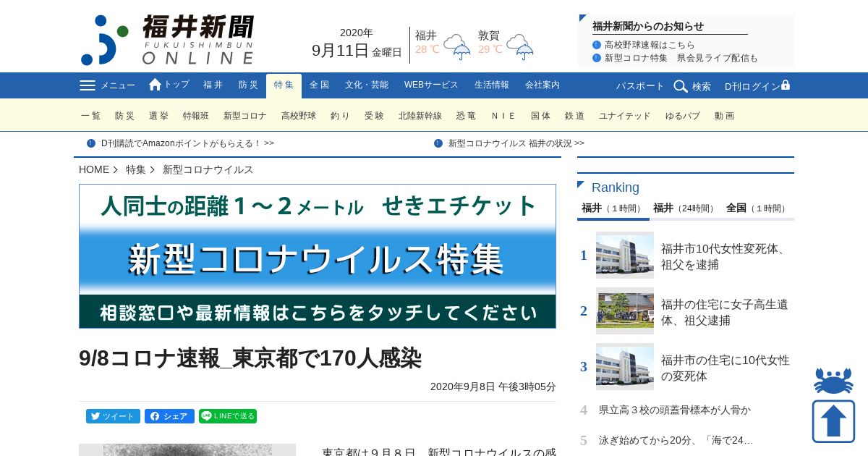Open the WEBサービス navigation tab
This screenshot has width=868, height=456.
431,85
